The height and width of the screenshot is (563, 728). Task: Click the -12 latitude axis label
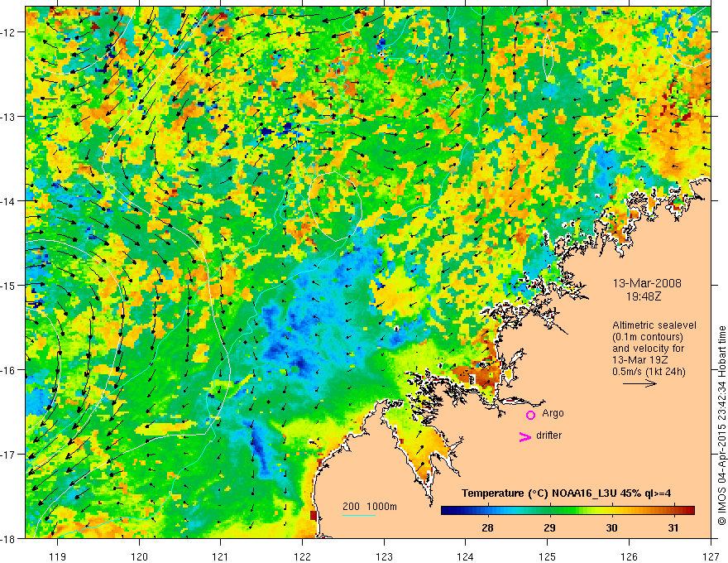pyautogui.click(x=8, y=32)
